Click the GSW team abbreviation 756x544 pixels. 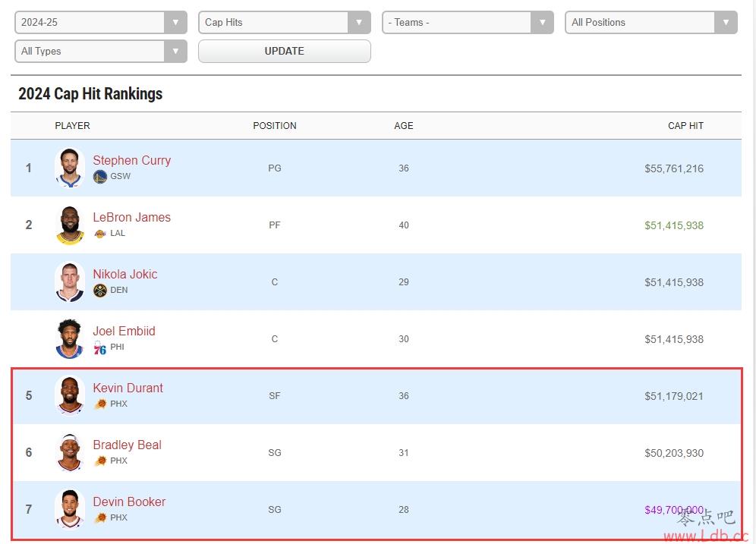click(x=121, y=176)
